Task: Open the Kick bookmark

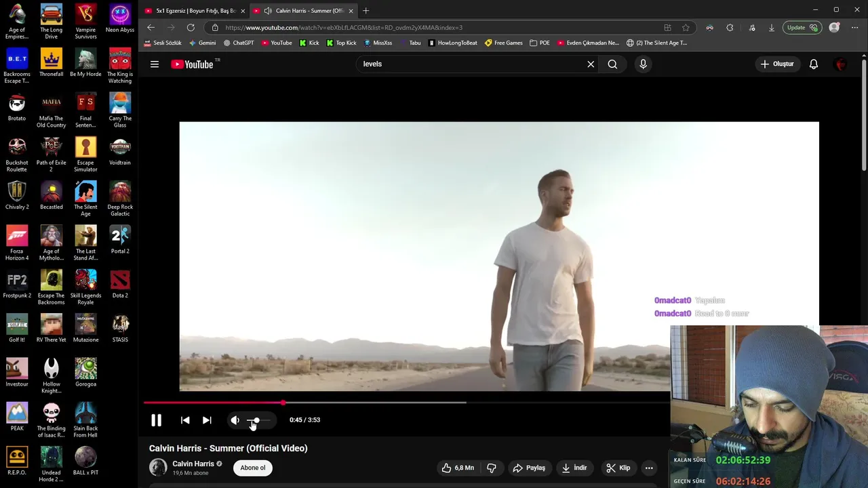Action: 309,43
